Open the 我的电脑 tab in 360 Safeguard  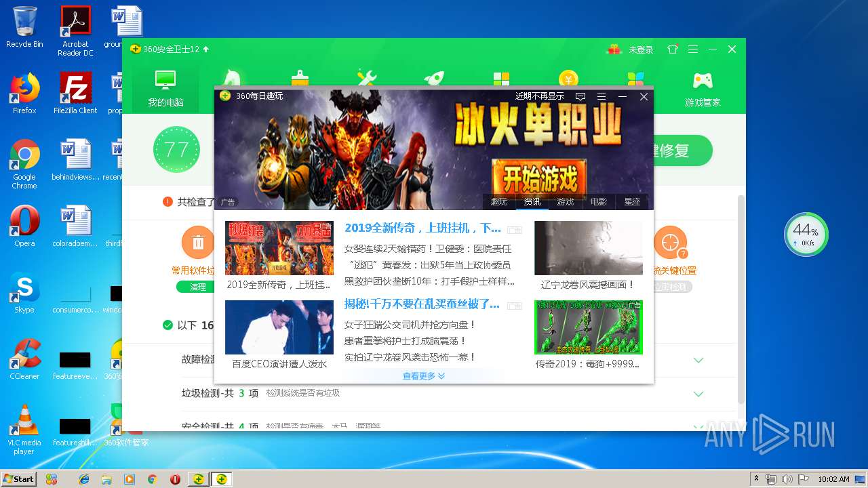tap(166, 88)
